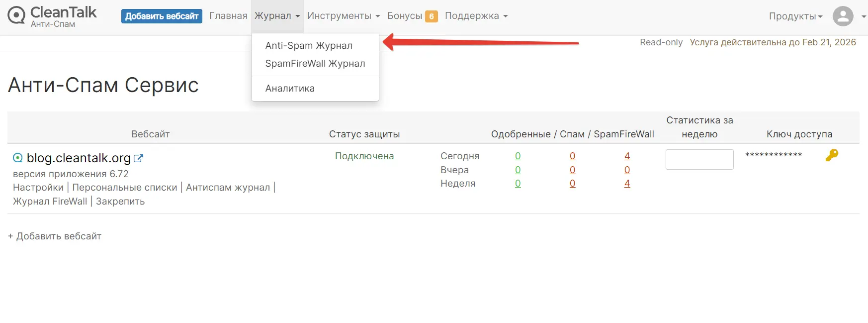Open blog.cleantalk.org external link icon
Viewport: 868px width, 323px height.
[139, 158]
